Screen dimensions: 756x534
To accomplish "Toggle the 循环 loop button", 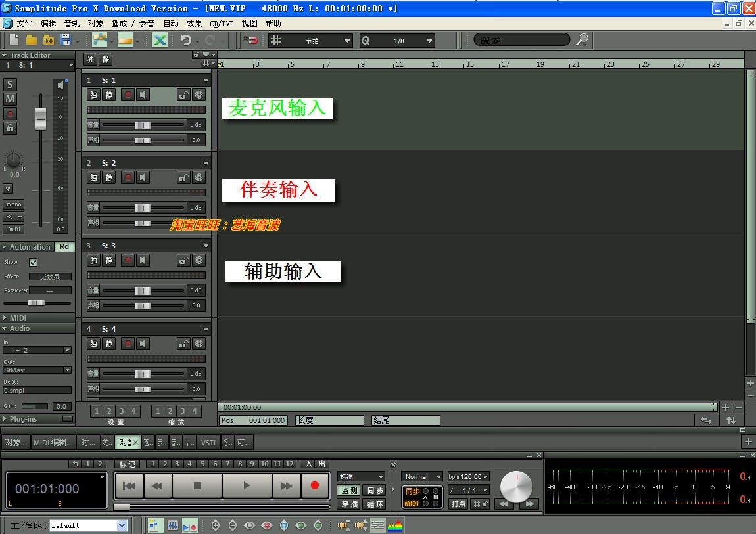I will point(375,504).
